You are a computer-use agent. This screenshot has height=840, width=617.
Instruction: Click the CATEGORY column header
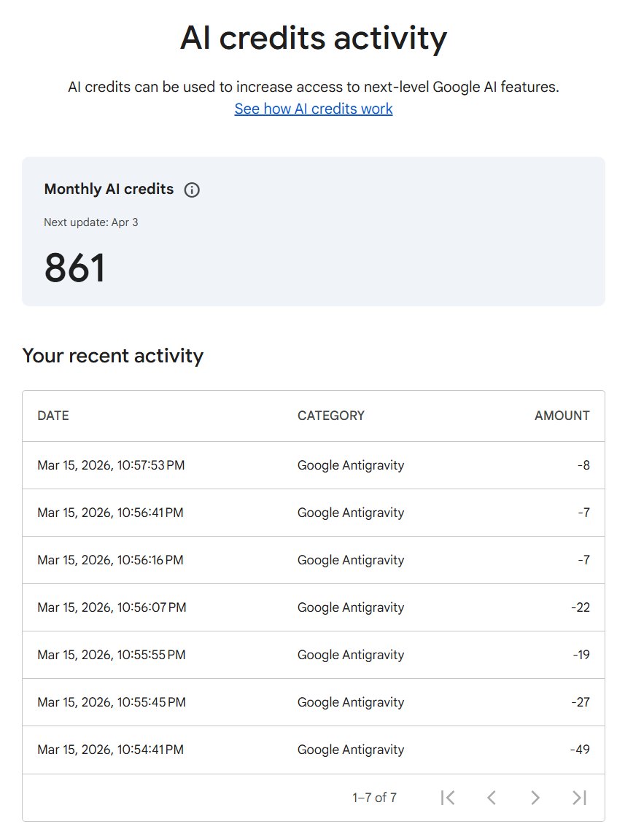coord(331,416)
